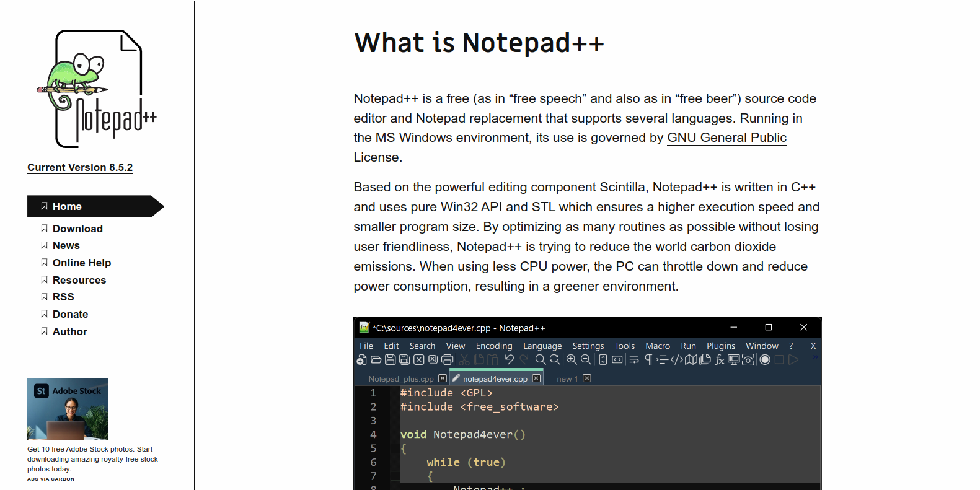This screenshot has width=980, height=490.
Task: Click the Synchronize horizontal scrolling icon
Action: pos(617,359)
